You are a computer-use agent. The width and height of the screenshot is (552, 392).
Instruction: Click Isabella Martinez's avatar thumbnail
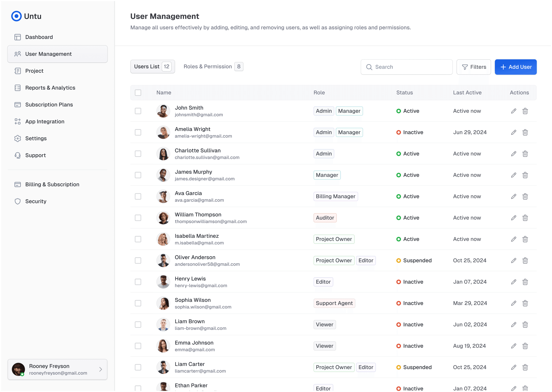[x=163, y=239]
